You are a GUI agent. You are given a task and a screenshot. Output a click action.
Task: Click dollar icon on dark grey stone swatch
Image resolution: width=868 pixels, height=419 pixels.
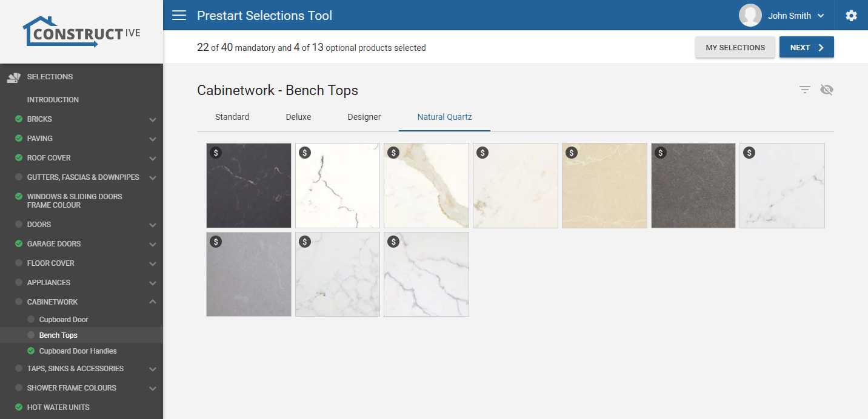click(x=661, y=153)
